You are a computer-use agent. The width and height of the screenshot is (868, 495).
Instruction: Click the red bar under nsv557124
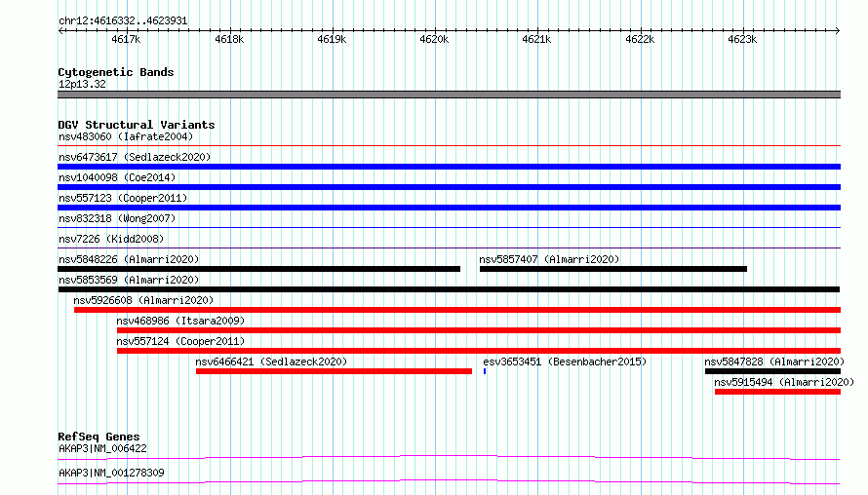479,351
